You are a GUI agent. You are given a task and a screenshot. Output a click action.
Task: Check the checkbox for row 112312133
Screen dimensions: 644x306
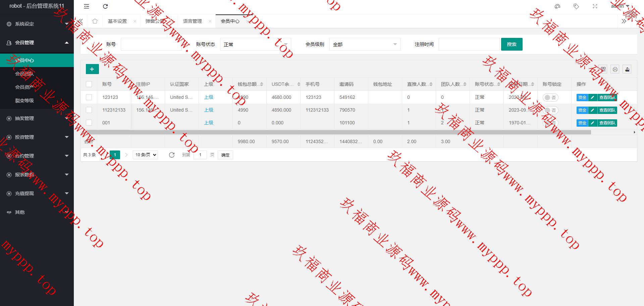89,110
